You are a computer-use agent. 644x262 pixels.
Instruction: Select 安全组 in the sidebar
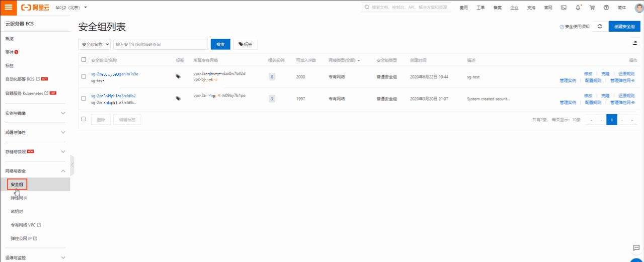tap(17, 185)
